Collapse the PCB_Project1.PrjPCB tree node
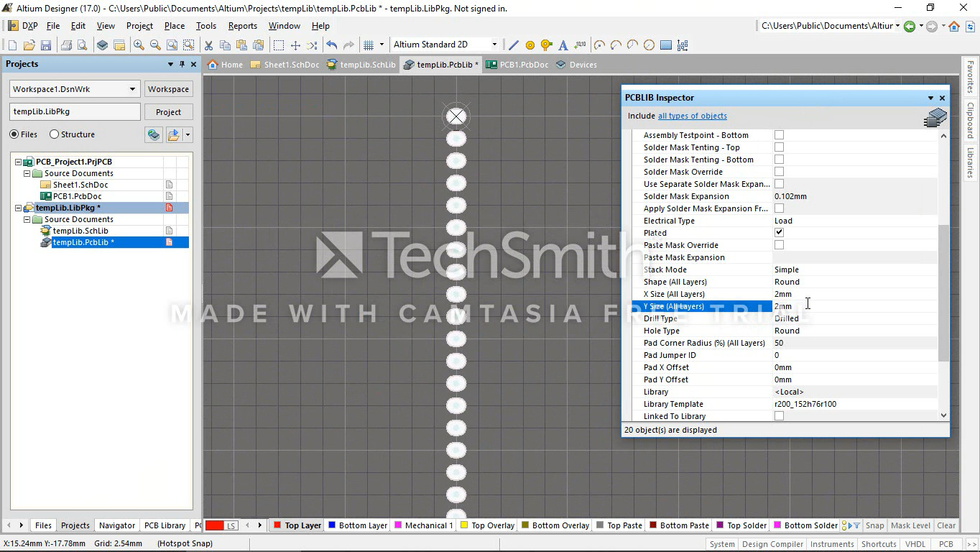This screenshot has height=552, width=980. (x=18, y=162)
